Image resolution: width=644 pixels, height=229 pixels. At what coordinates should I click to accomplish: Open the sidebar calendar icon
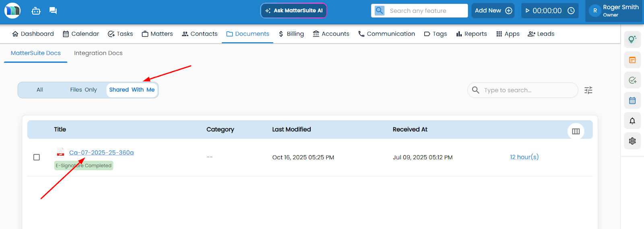(x=632, y=100)
